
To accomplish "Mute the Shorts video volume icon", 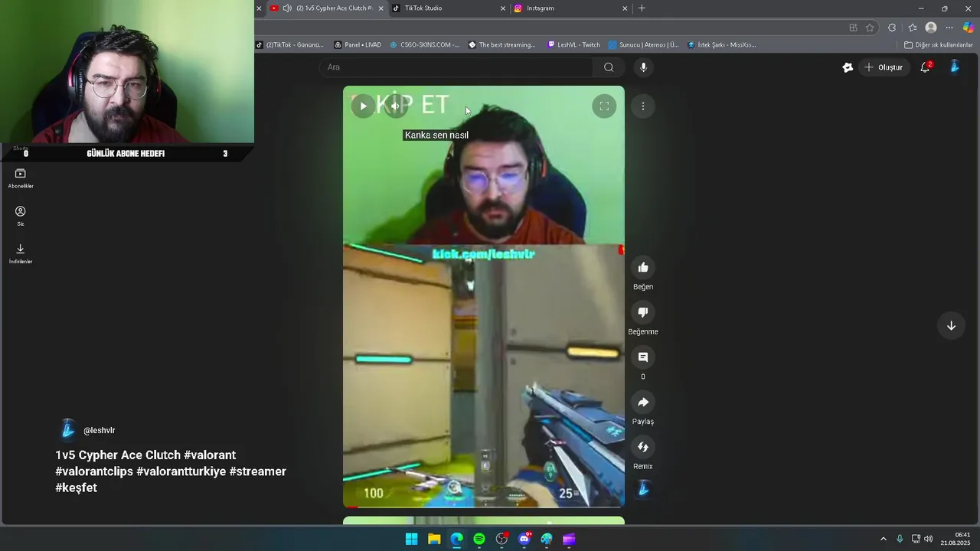I will (x=395, y=106).
